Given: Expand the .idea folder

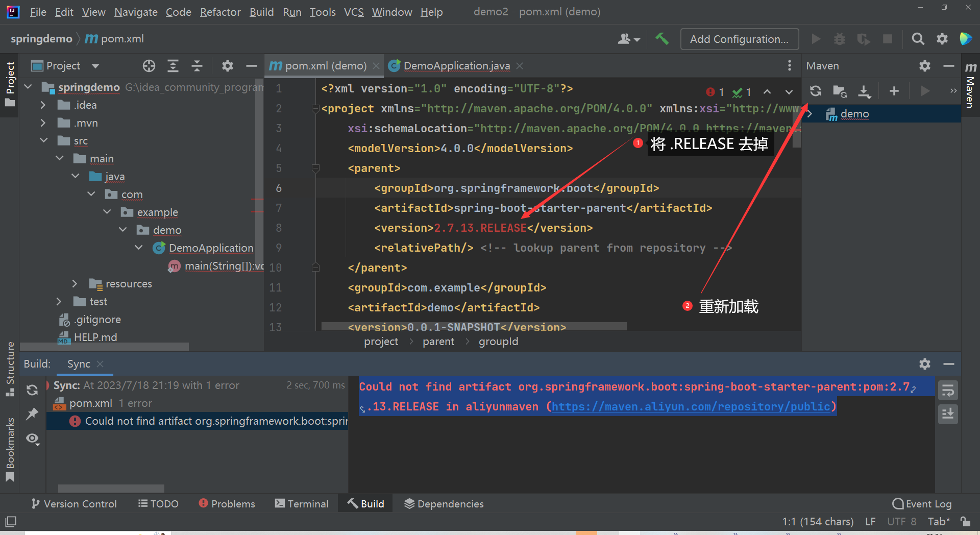Looking at the screenshot, I should click(x=43, y=105).
